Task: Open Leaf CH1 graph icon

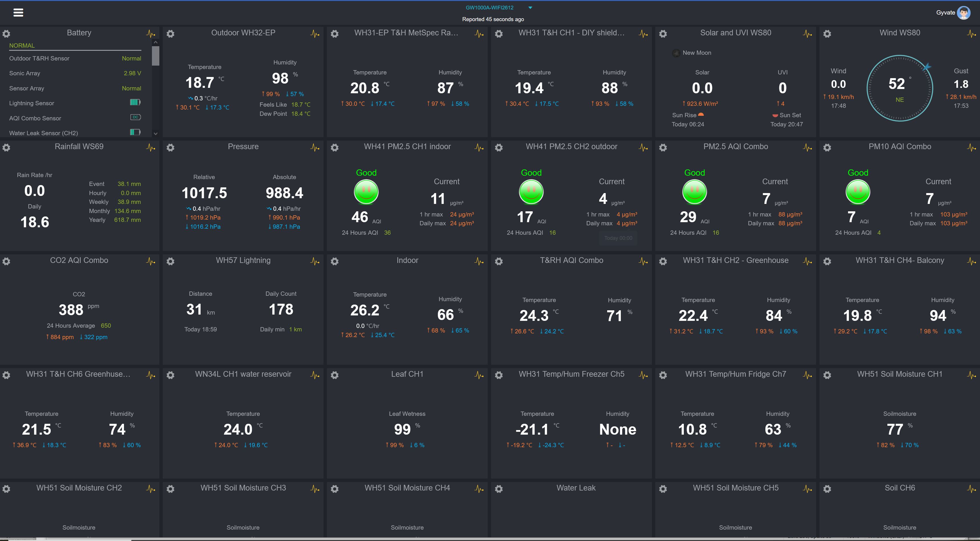Action: coord(479,375)
